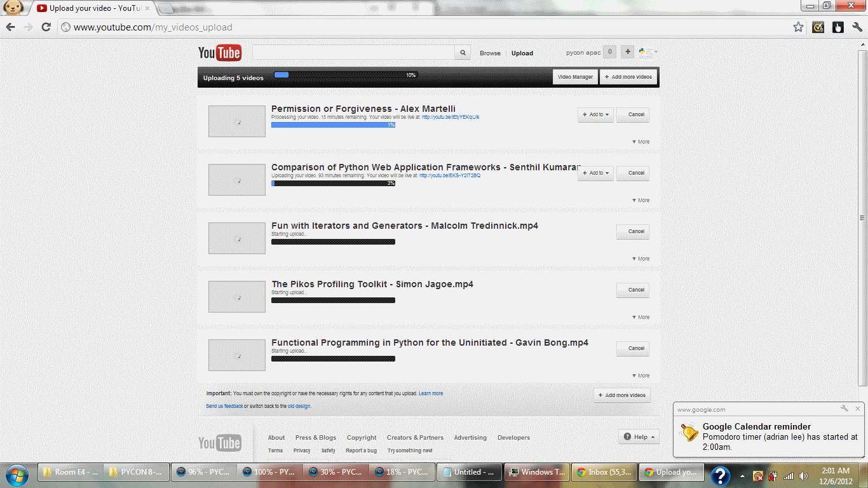Viewport: 868px width, 488px height.
Task: Click the plus button beside notification count
Action: point(627,52)
